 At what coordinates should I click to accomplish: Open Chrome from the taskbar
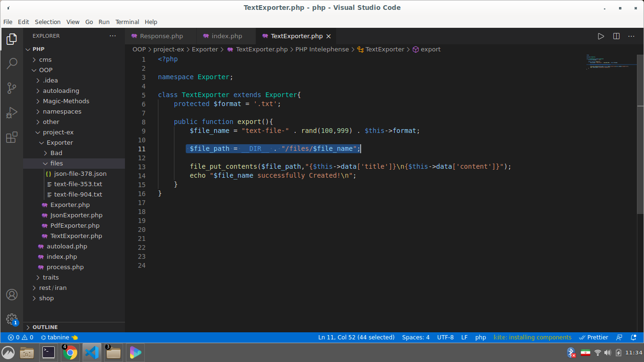[x=70, y=353]
